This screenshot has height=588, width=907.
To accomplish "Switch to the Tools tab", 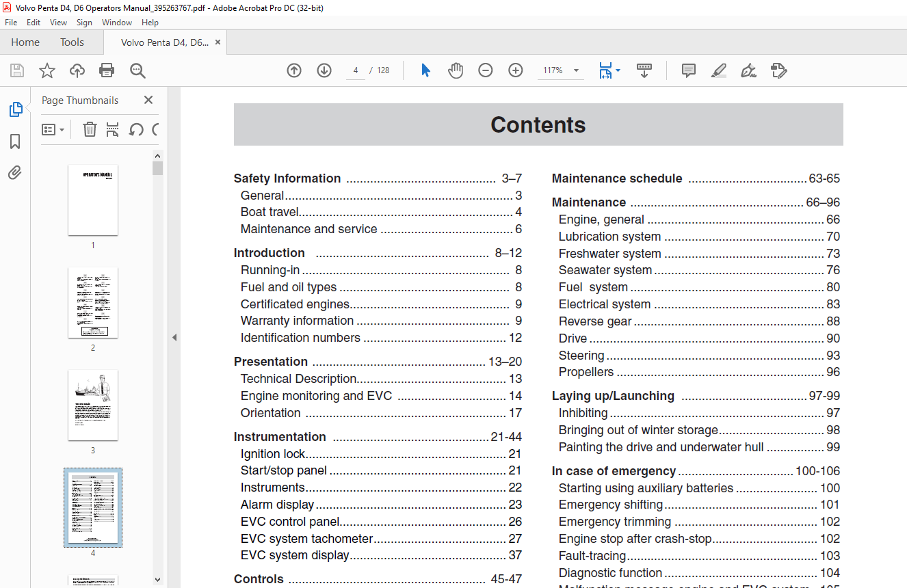I will 72,42.
